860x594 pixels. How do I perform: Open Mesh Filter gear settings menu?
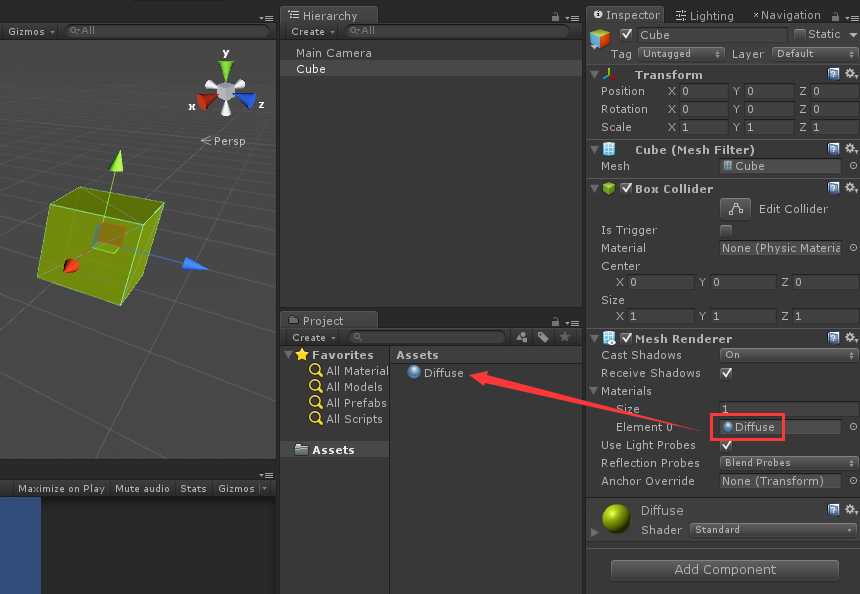coord(850,149)
